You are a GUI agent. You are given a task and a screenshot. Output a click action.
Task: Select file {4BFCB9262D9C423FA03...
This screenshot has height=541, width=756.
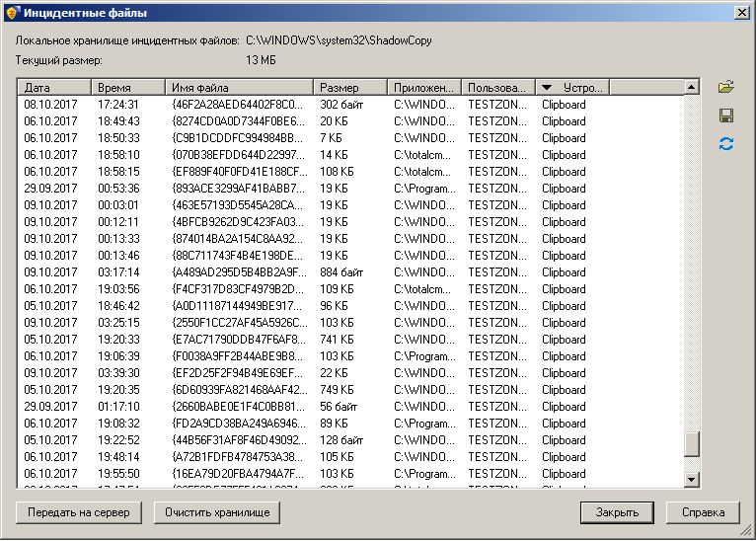coord(238,222)
